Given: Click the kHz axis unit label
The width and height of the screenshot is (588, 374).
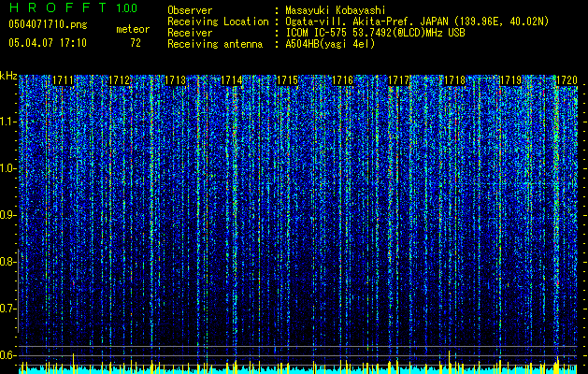Looking at the screenshot, I should 8,77.
